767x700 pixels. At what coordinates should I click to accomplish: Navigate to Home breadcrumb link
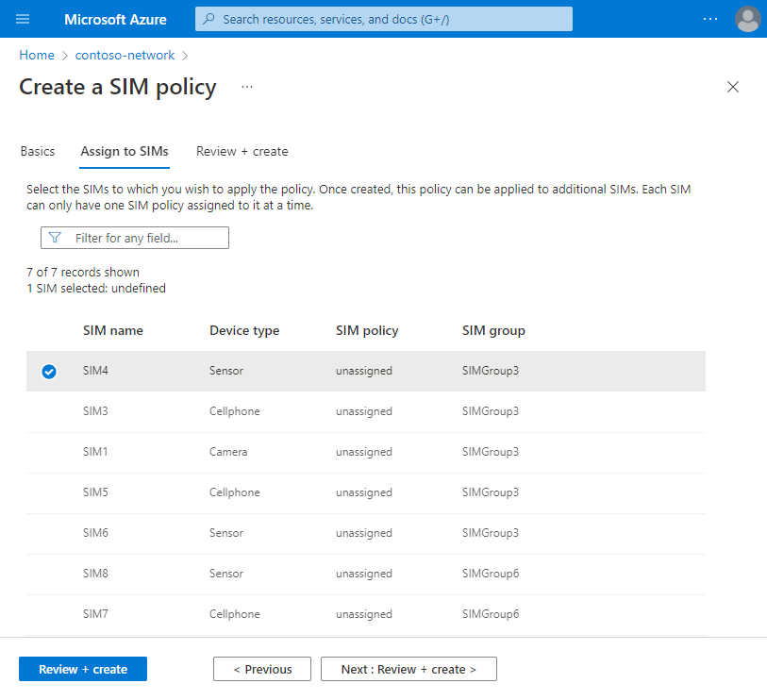[37, 55]
